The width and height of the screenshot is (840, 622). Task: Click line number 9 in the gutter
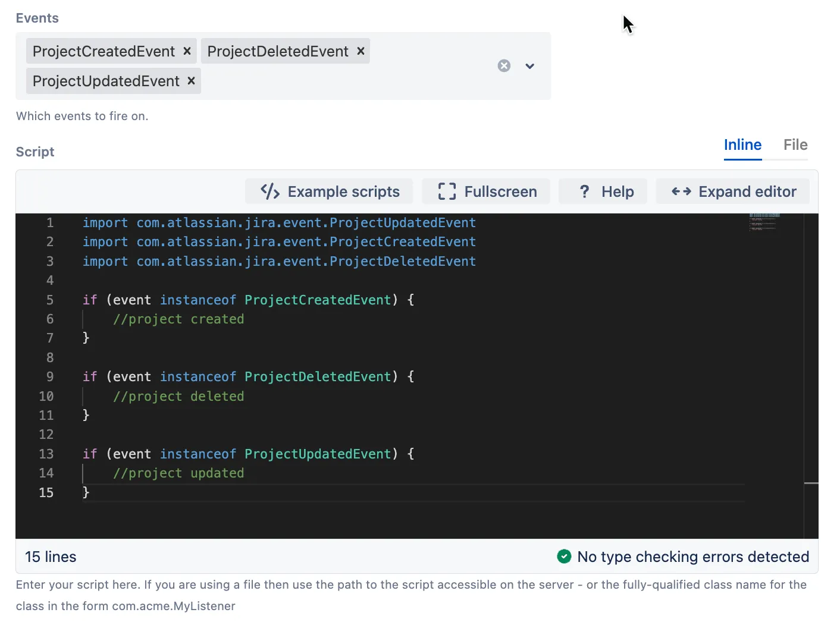50,377
